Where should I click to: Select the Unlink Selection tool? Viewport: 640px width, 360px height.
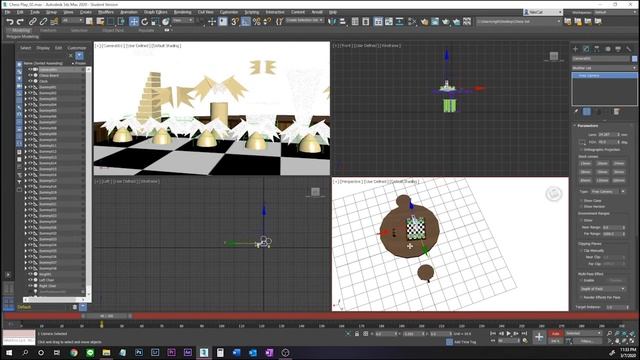pyautogui.click(x=43, y=22)
